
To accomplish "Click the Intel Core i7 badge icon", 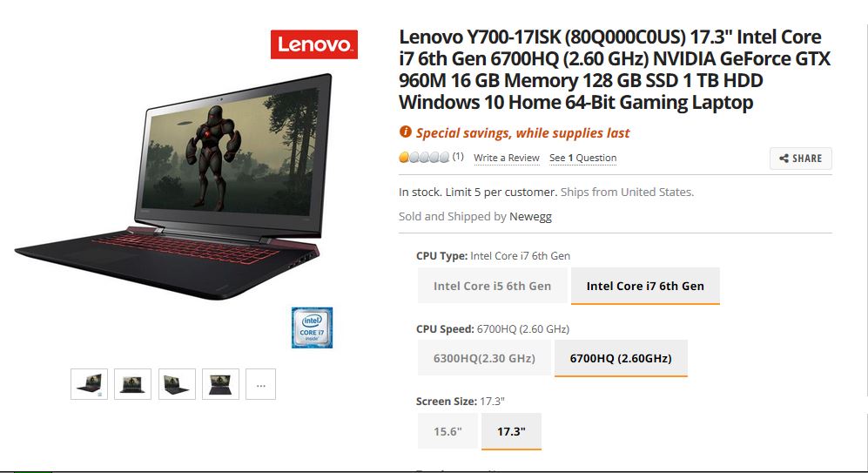I will click(x=313, y=328).
